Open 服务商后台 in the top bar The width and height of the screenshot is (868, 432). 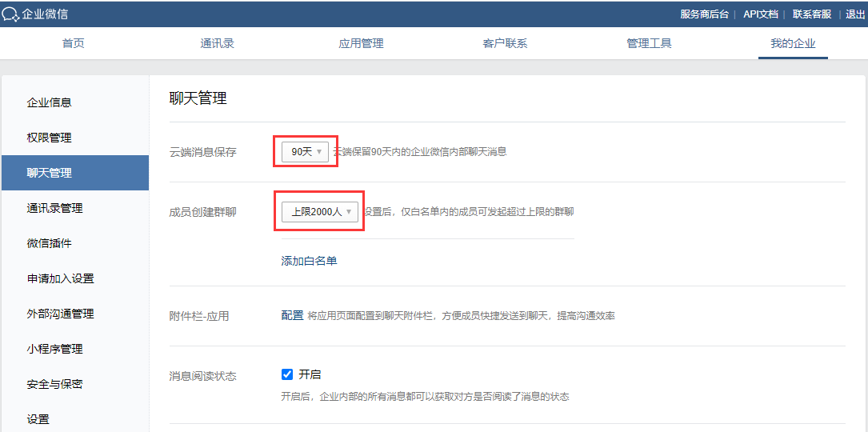pos(704,14)
